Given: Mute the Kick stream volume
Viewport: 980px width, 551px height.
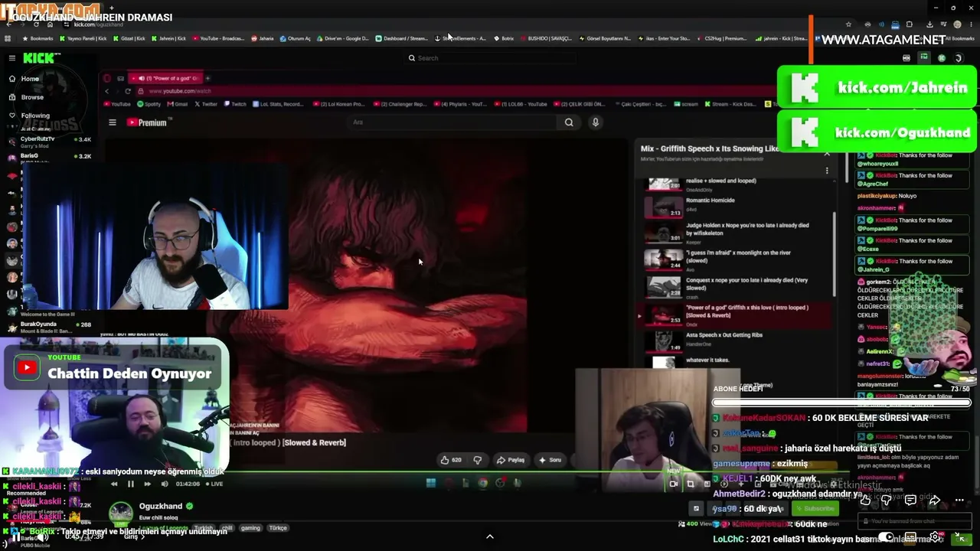Looking at the screenshot, I should click(165, 484).
